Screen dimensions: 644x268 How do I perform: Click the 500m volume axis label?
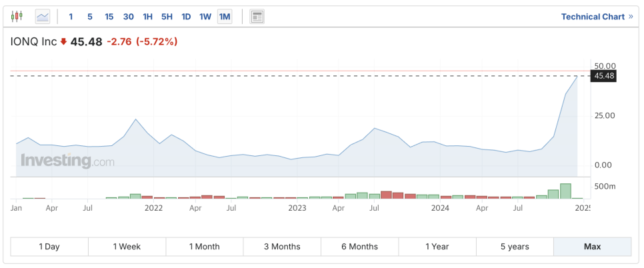click(x=605, y=187)
